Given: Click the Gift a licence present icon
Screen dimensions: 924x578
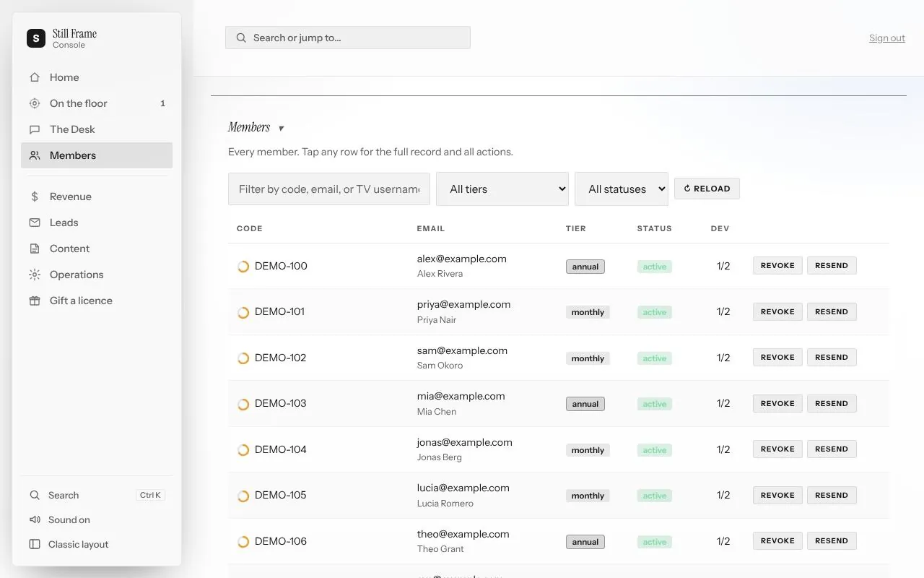Looking at the screenshot, I should [35, 301].
